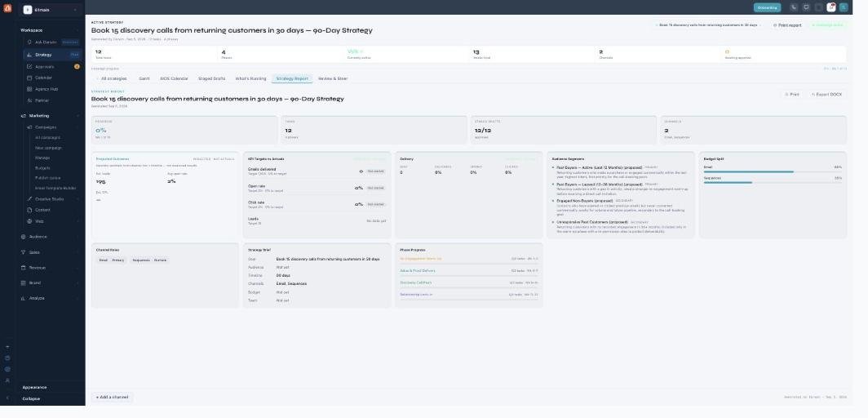Click the Discovery Call Push phase row

click(x=468, y=283)
